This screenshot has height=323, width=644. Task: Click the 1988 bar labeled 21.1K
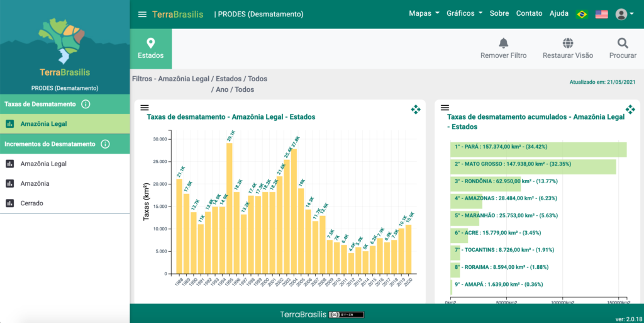coord(179,226)
